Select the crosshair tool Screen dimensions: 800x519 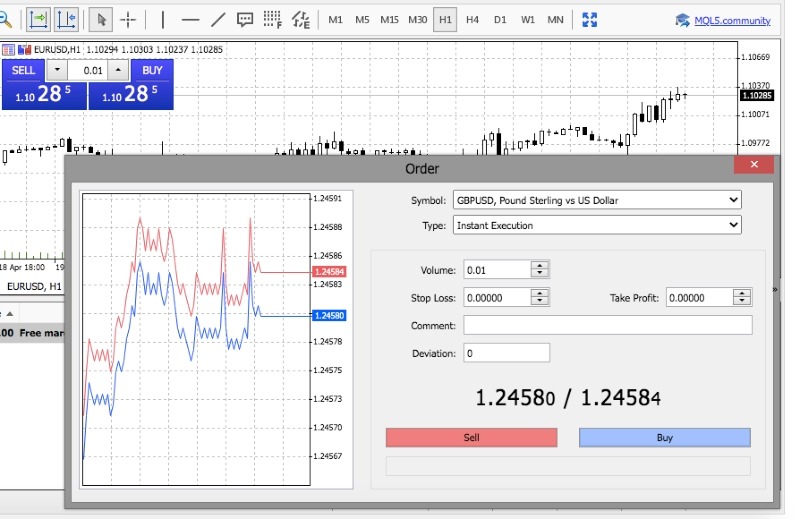click(128, 20)
